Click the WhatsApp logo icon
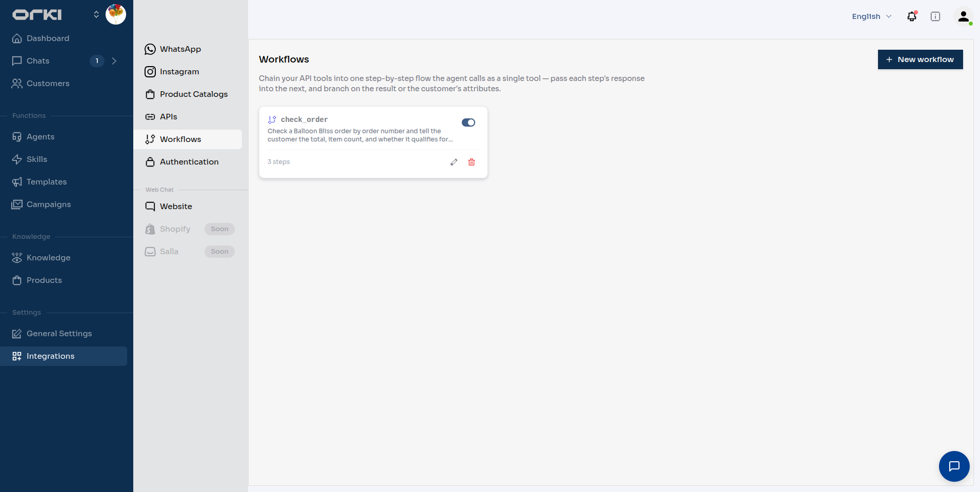Viewport: 980px width, 492px height. [x=150, y=49]
